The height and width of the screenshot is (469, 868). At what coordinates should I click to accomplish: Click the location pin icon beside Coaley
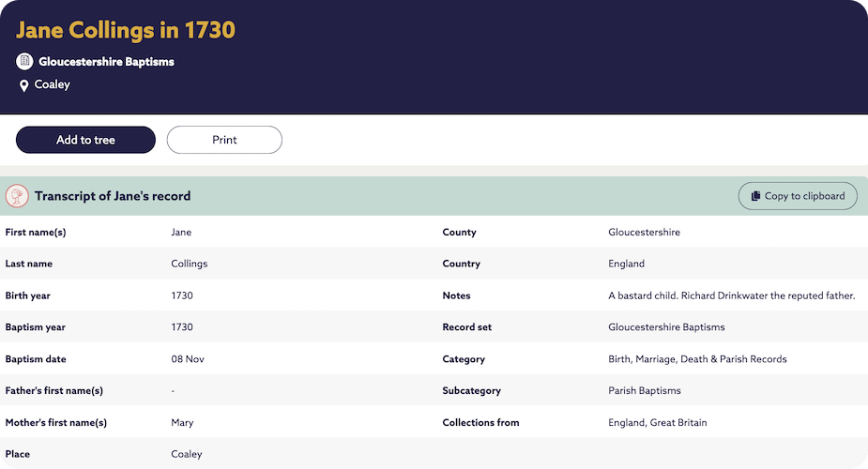tap(24, 85)
